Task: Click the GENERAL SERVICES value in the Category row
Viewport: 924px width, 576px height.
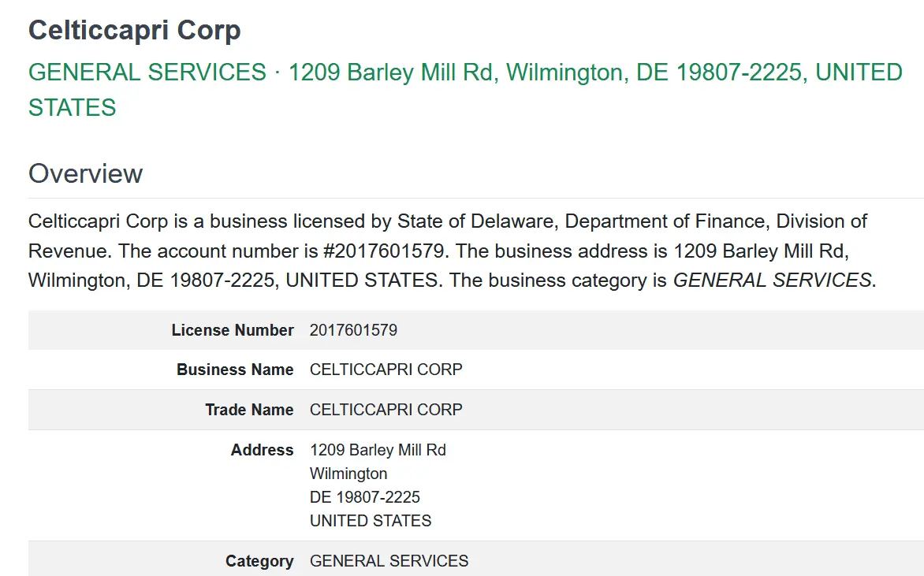Action: [389, 561]
